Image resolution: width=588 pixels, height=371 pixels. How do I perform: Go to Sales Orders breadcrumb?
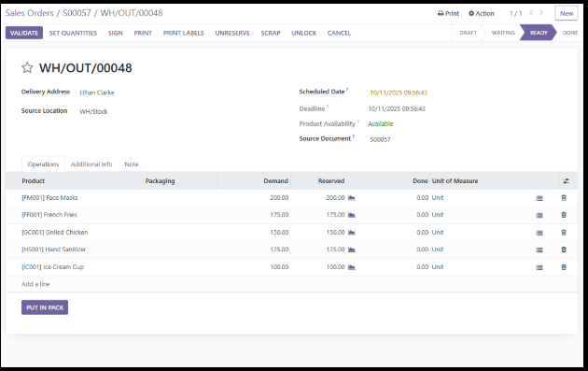[x=29, y=13]
